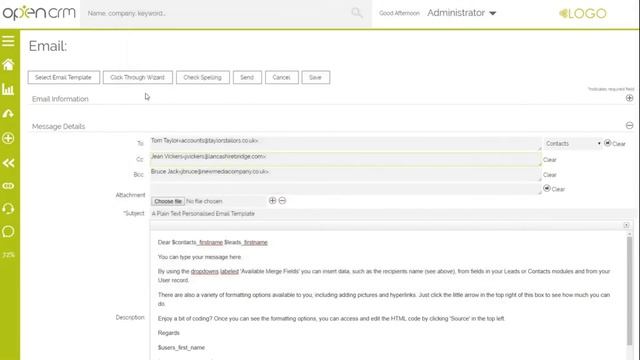Click Choose file for attachment
640x360 pixels.
point(168,201)
